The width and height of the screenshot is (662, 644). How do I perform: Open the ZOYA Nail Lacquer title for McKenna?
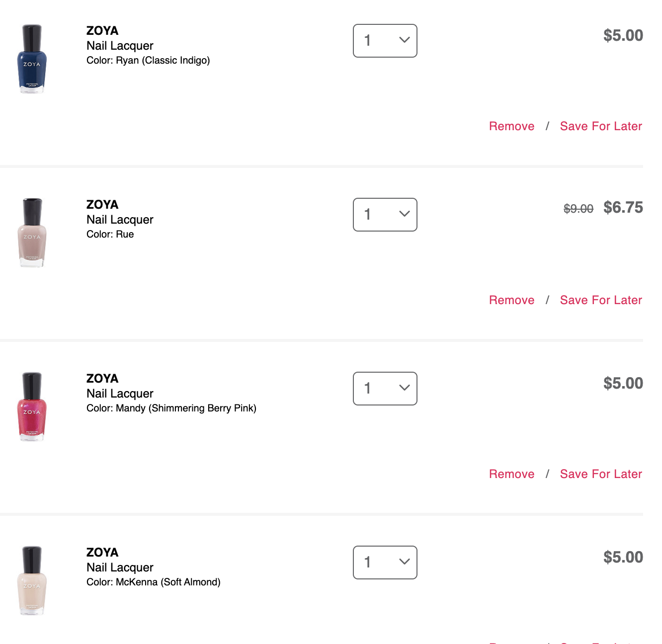pyautogui.click(x=120, y=560)
